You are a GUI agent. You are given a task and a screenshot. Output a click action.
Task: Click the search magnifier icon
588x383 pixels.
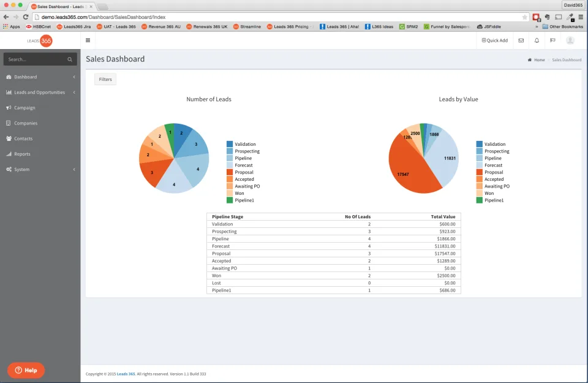pos(70,59)
